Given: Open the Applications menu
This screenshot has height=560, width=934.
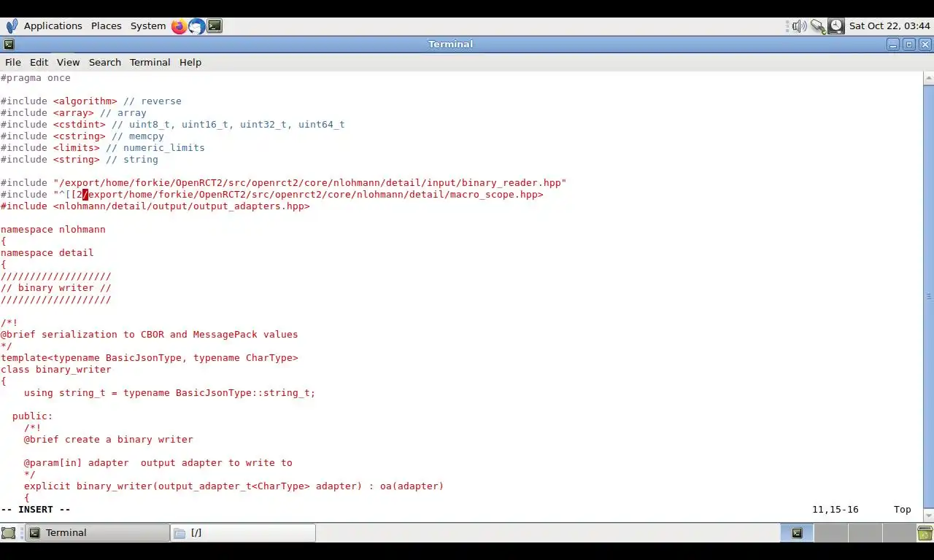Looking at the screenshot, I should (x=53, y=26).
